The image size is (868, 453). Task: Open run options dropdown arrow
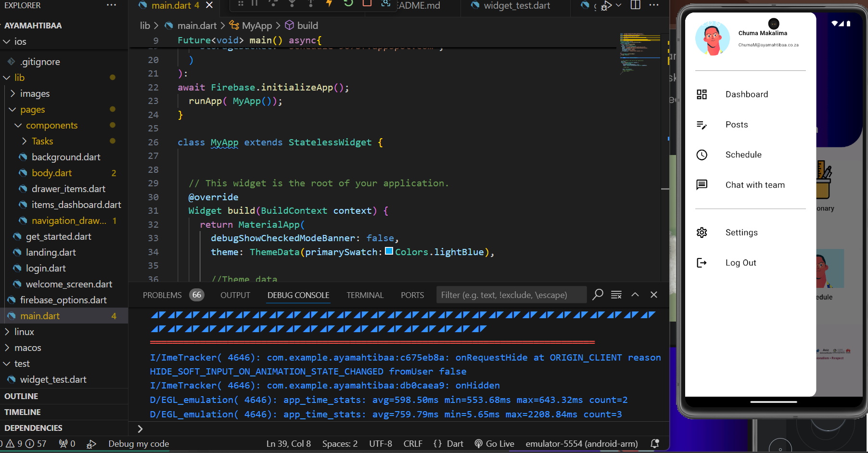point(619,5)
